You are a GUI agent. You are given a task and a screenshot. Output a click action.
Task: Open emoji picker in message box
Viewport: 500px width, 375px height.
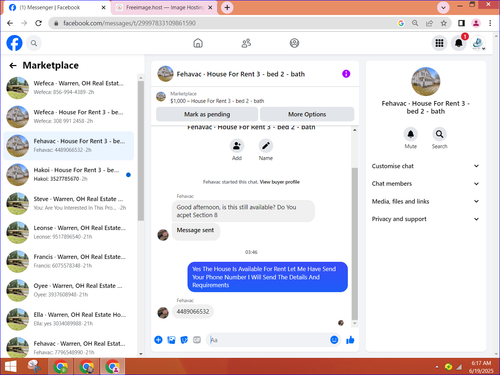[334, 340]
